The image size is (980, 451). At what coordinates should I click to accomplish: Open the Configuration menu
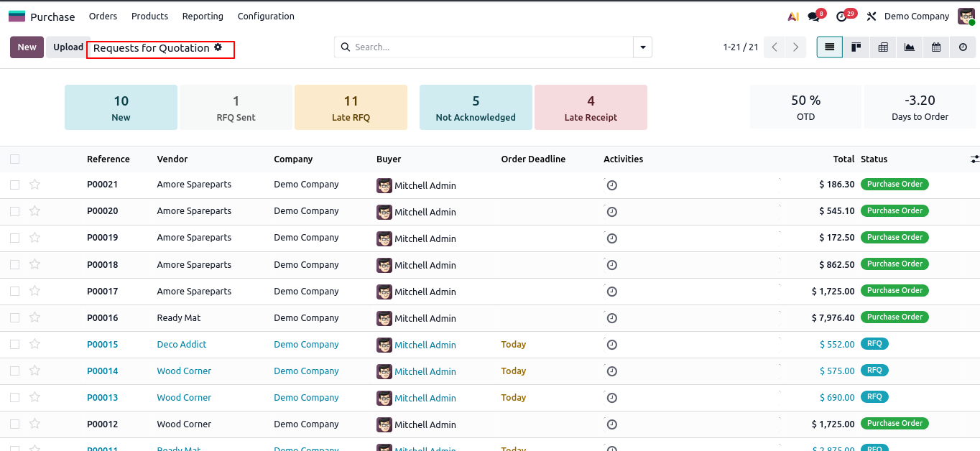(x=266, y=17)
